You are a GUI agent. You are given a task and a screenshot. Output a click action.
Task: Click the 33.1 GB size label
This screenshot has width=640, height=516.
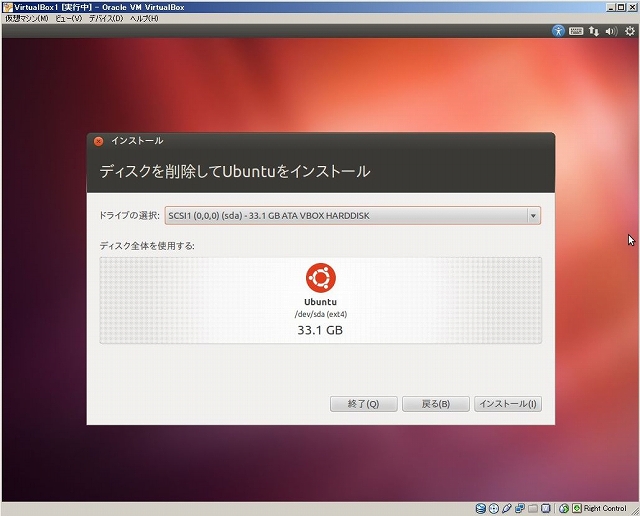click(x=320, y=330)
